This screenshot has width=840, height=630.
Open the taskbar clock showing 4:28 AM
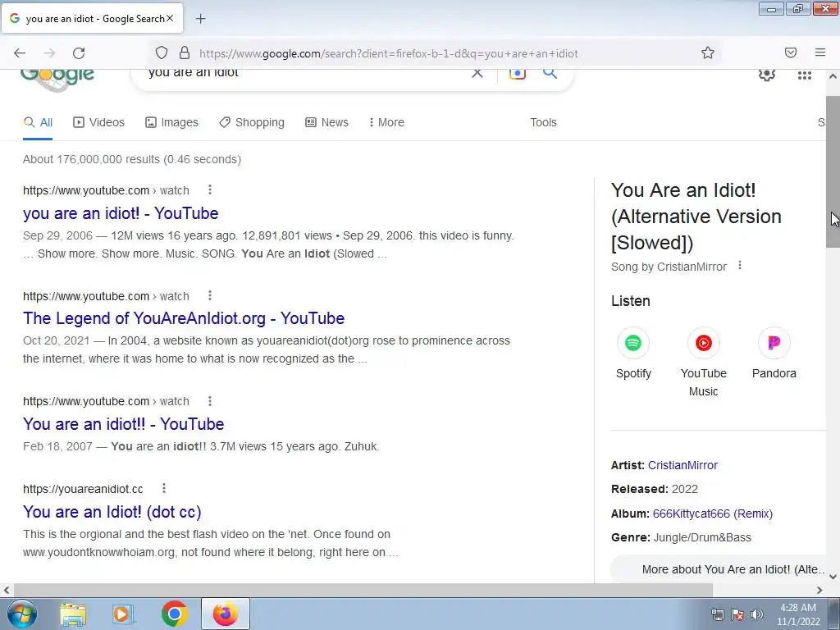tap(798, 614)
